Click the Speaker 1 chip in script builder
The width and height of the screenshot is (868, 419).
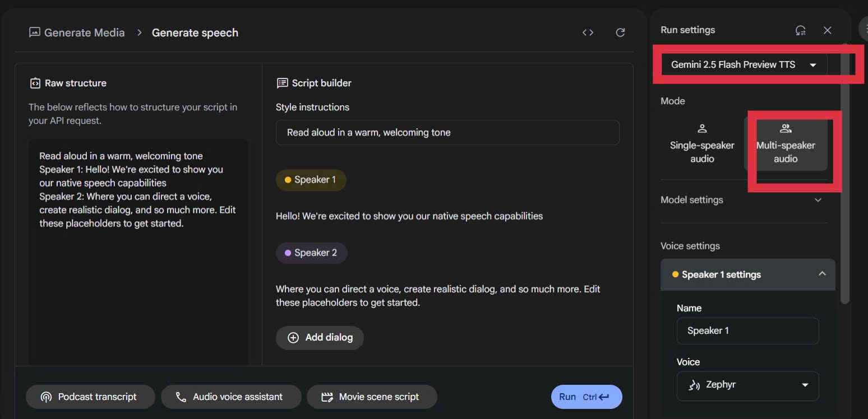point(311,180)
